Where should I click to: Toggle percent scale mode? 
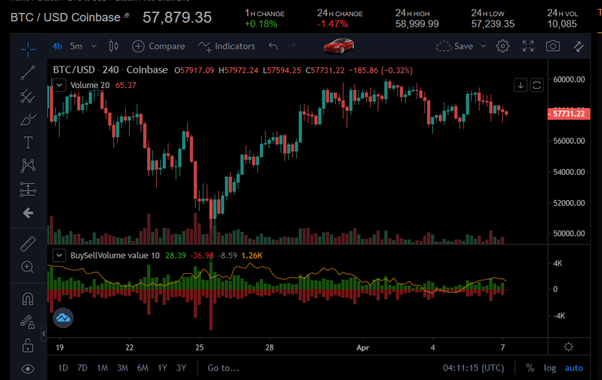tap(530, 368)
